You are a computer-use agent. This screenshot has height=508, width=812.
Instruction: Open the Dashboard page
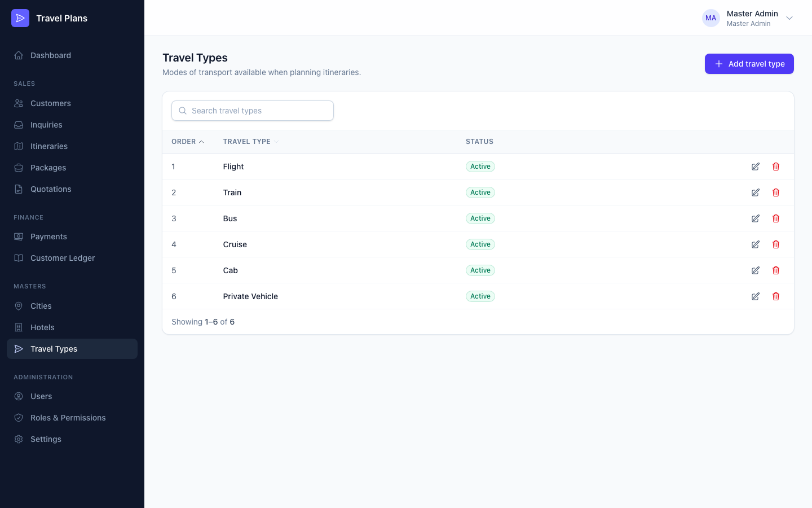tap(72, 55)
